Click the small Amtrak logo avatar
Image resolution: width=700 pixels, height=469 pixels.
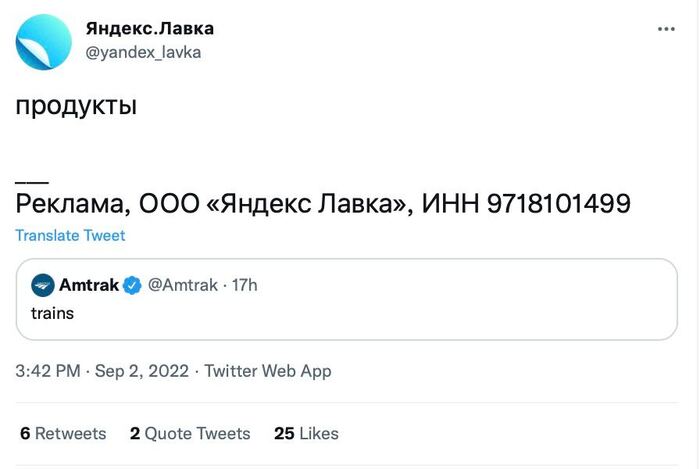click(43, 285)
